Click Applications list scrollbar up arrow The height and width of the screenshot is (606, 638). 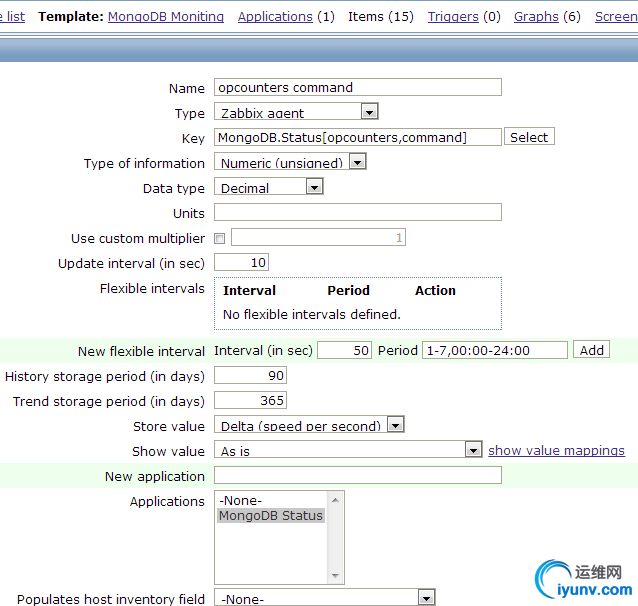335,500
